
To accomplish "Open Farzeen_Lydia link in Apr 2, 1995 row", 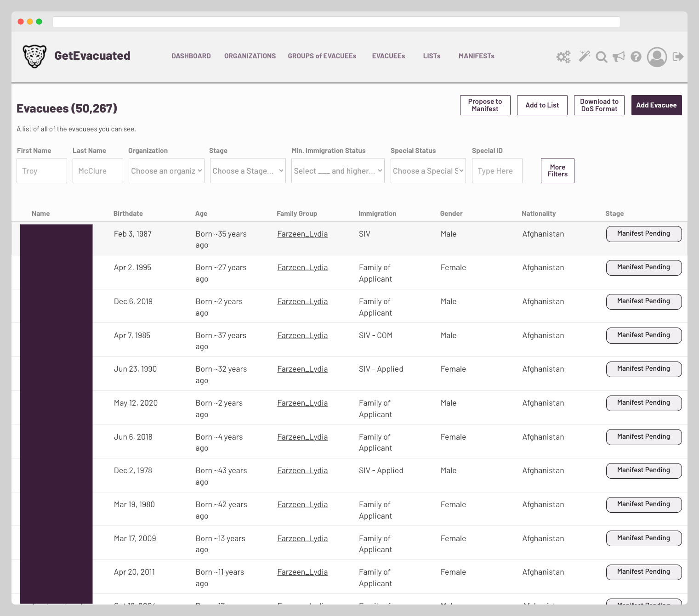I will pos(302,267).
